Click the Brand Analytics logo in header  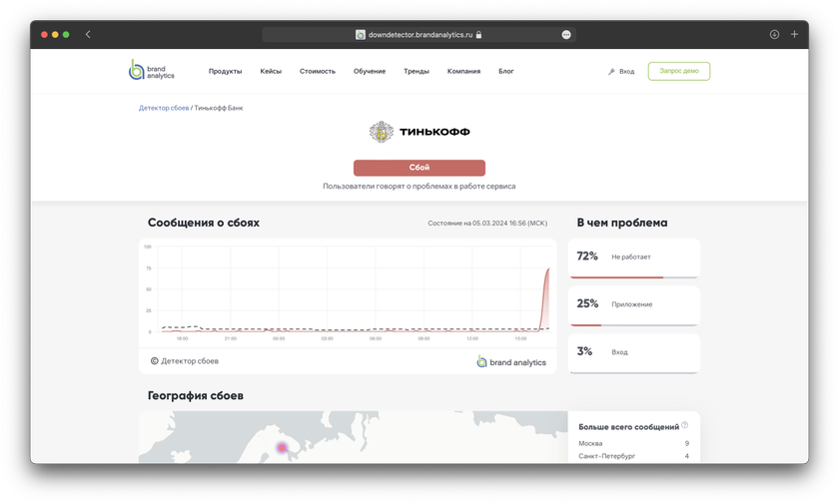152,70
